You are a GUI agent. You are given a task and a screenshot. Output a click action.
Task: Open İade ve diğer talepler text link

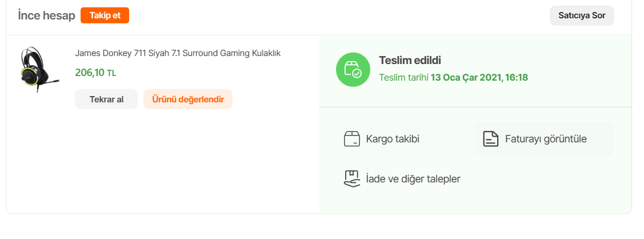[413, 179]
